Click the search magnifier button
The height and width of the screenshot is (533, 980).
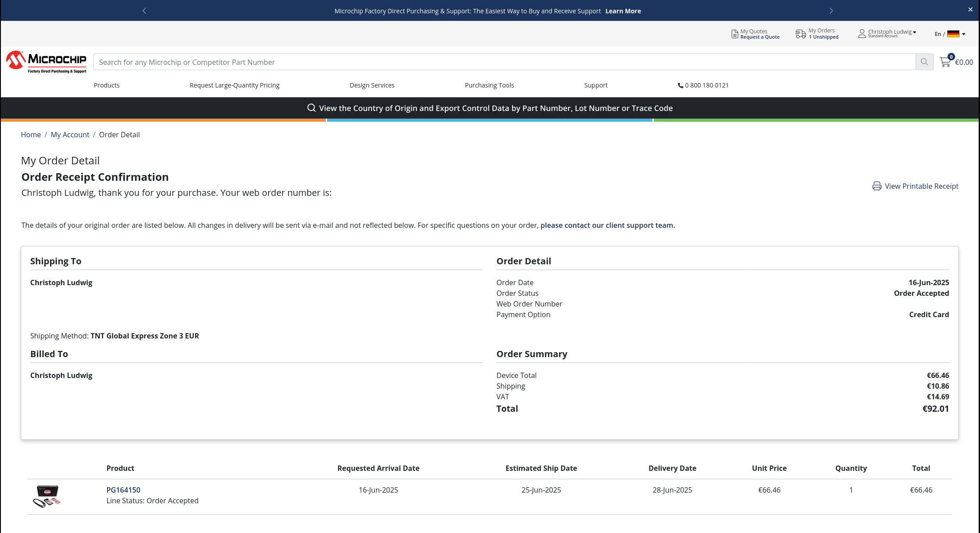924,62
